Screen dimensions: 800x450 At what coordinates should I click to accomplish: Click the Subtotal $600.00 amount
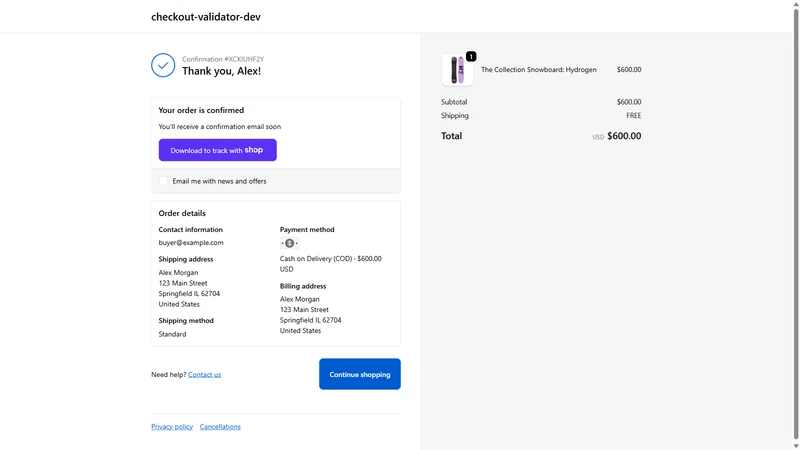(629, 102)
